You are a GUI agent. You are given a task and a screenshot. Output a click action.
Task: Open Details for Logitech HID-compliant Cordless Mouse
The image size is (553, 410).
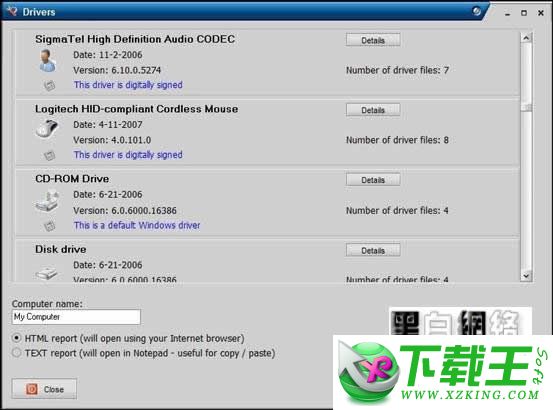point(373,110)
